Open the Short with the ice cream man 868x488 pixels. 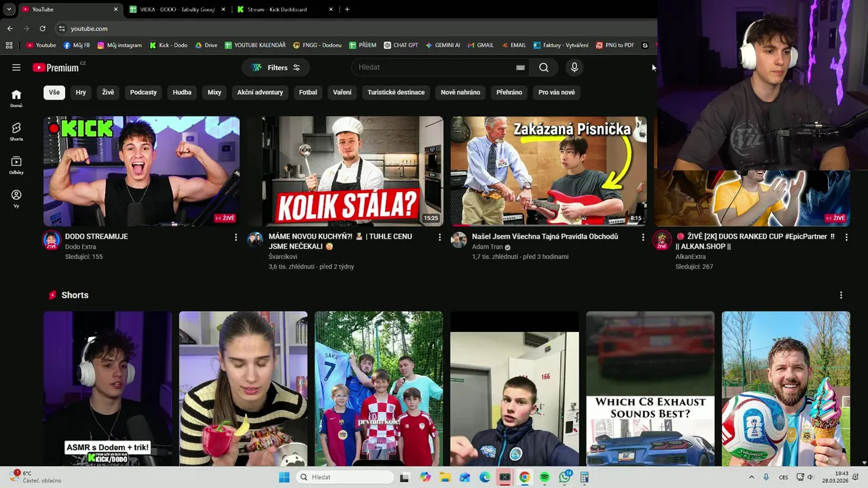pyautogui.click(x=786, y=389)
